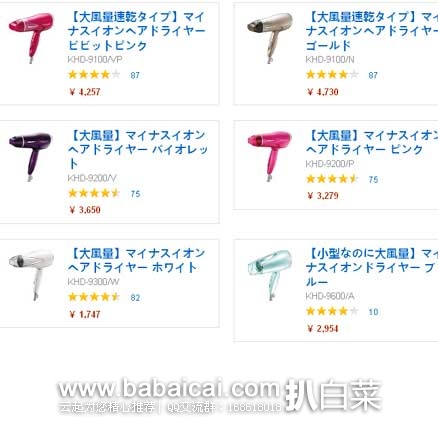View star rating of KHD-9100/VP dryer

(x=94, y=74)
